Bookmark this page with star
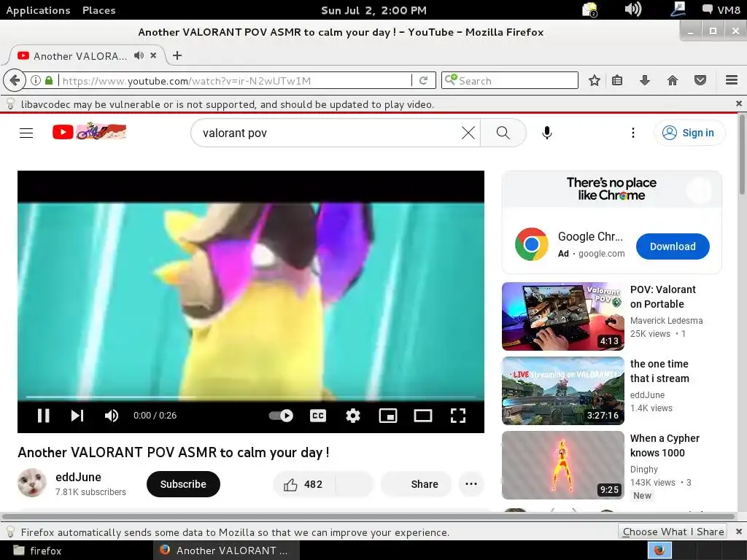Viewport: 747px width, 560px height. (x=594, y=80)
